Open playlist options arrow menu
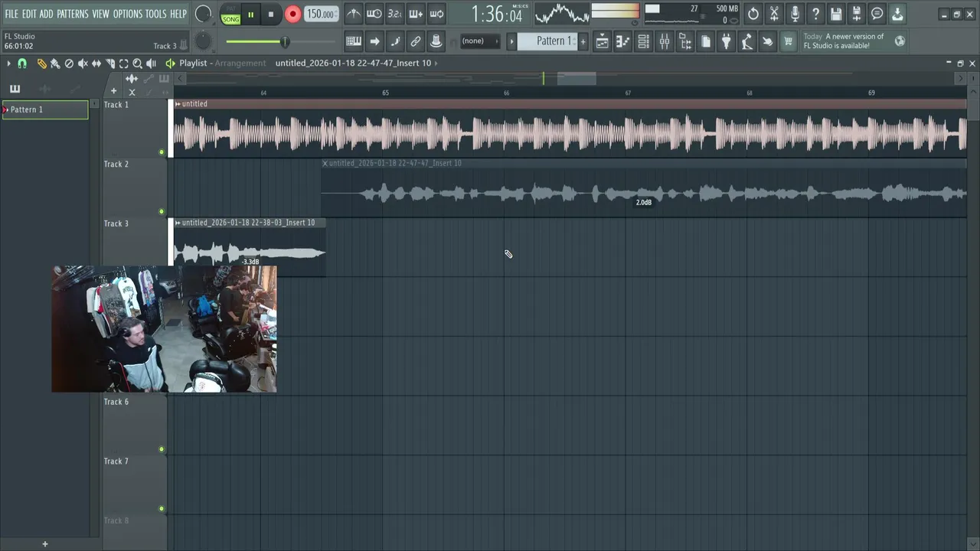 click(x=8, y=64)
